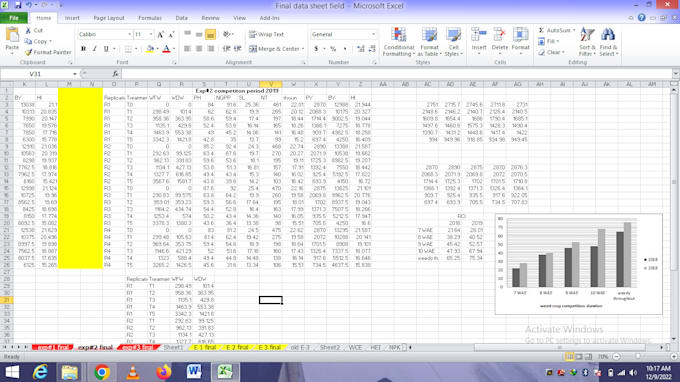The height and width of the screenshot is (382, 680).
Task: Open Sort & Filter options
Action: click(x=587, y=42)
